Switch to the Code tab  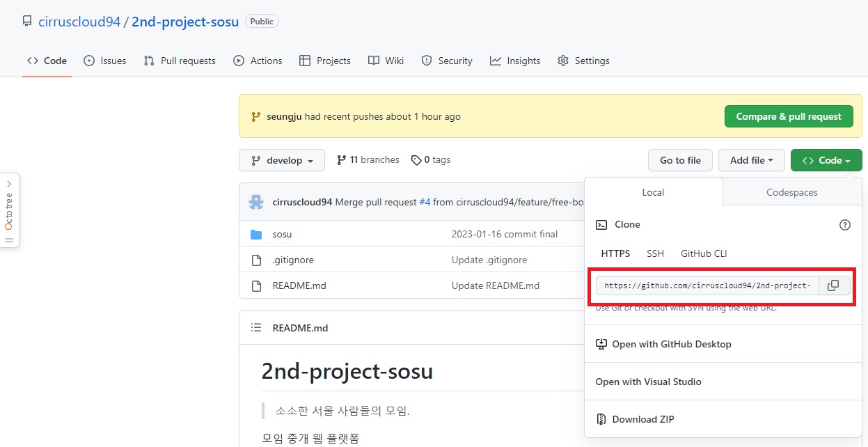point(47,61)
